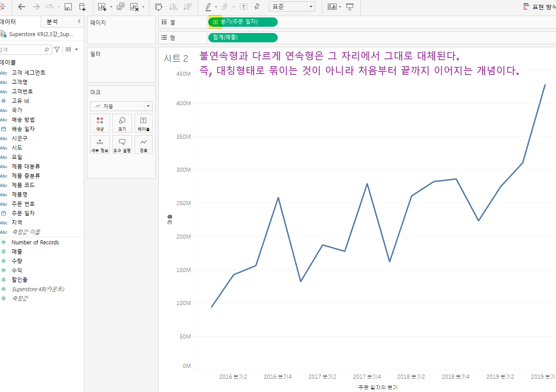The image size is (556, 392).
Task: Expand the 분기(주문 일자) pill plus icon
Action: point(215,22)
